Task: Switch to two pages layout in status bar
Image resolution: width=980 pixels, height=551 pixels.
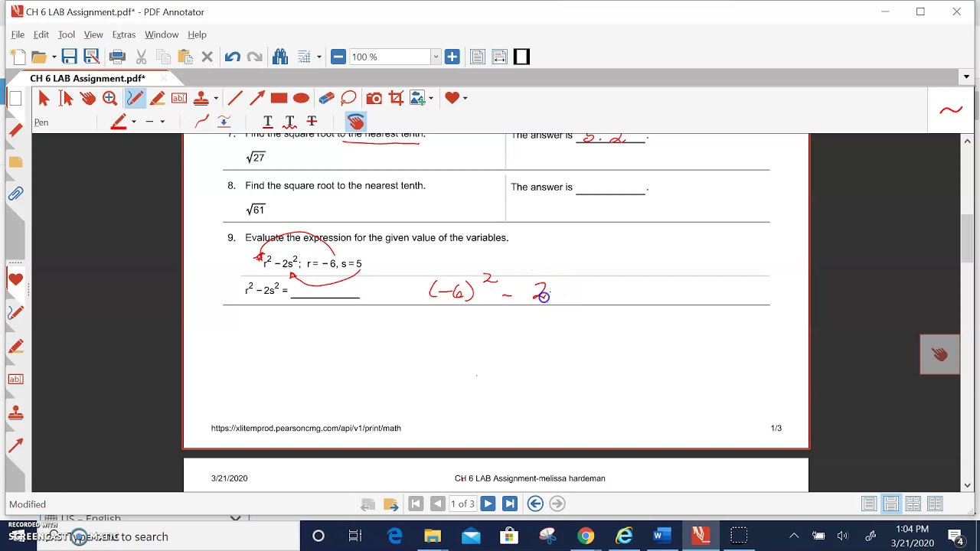Action: coord(913,504)
